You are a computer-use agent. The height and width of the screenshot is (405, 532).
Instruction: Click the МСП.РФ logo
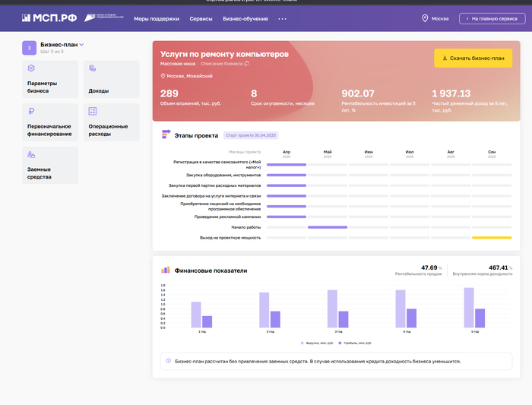click(49, 18)
